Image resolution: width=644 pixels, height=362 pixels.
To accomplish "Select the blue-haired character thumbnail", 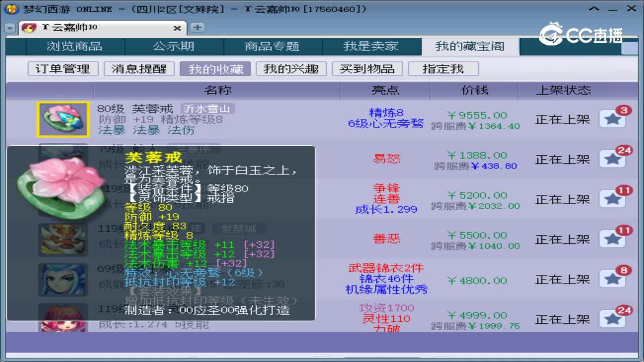I will coord(63,280).
